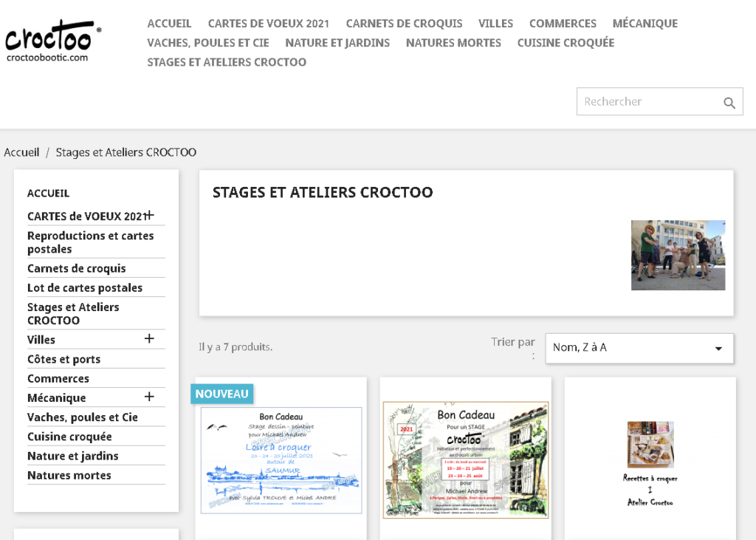
Task: Focus the Rechercher search field
Action: tap(659, 101)
